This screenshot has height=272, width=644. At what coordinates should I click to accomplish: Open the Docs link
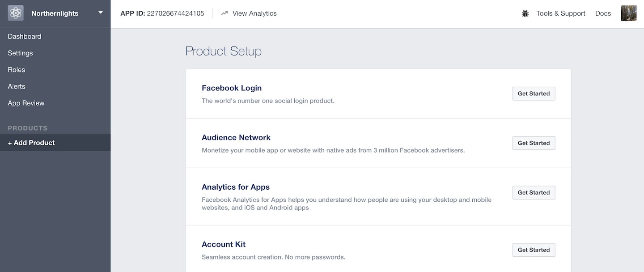coord(603,13)
